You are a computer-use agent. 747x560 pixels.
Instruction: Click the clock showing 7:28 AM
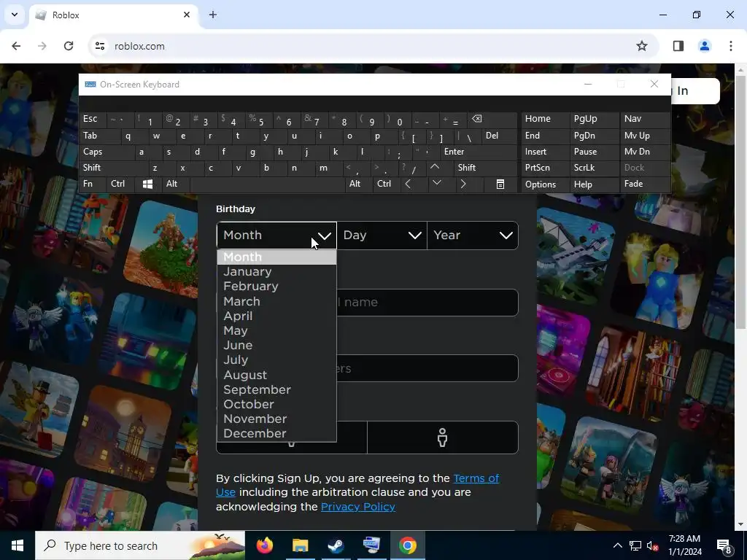[684, 545]
